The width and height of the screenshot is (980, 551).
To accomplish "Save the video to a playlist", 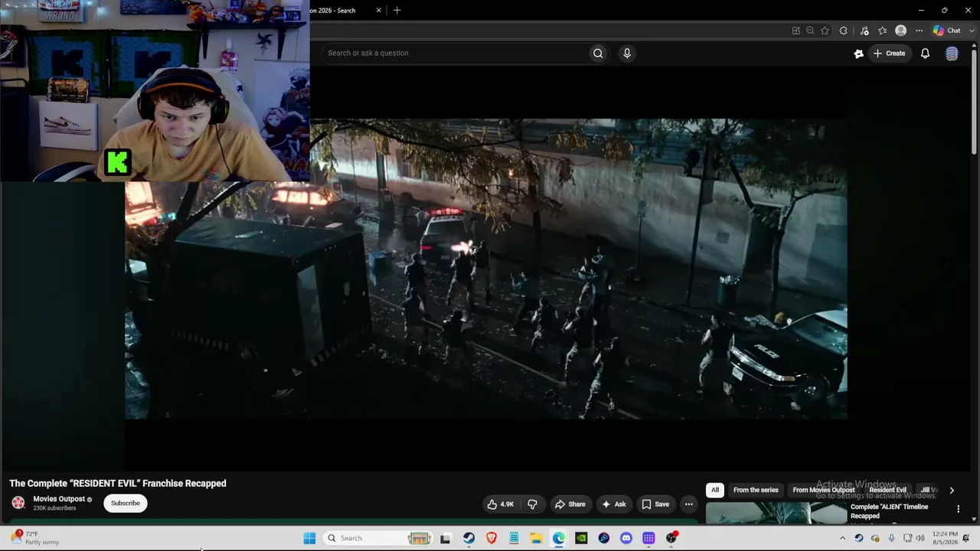I will pyautogui.click(x=655, y=504).
